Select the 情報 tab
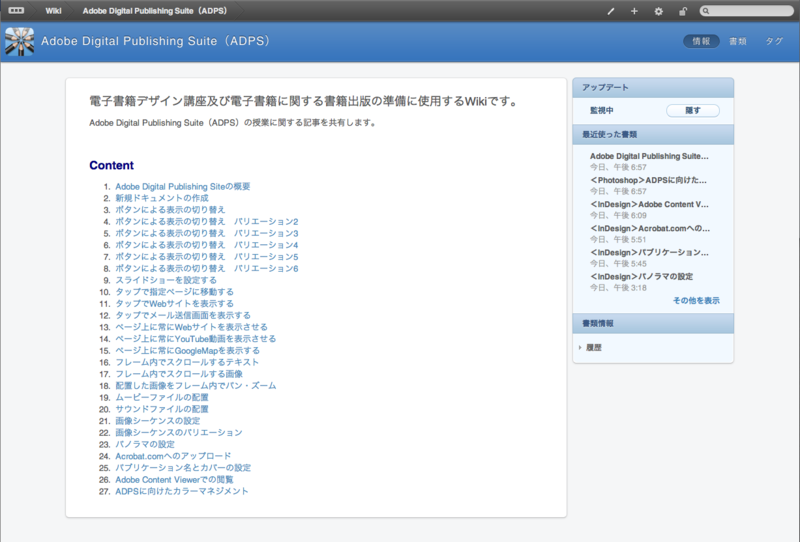Screen dimensions: 800x542 click(701, 41)
